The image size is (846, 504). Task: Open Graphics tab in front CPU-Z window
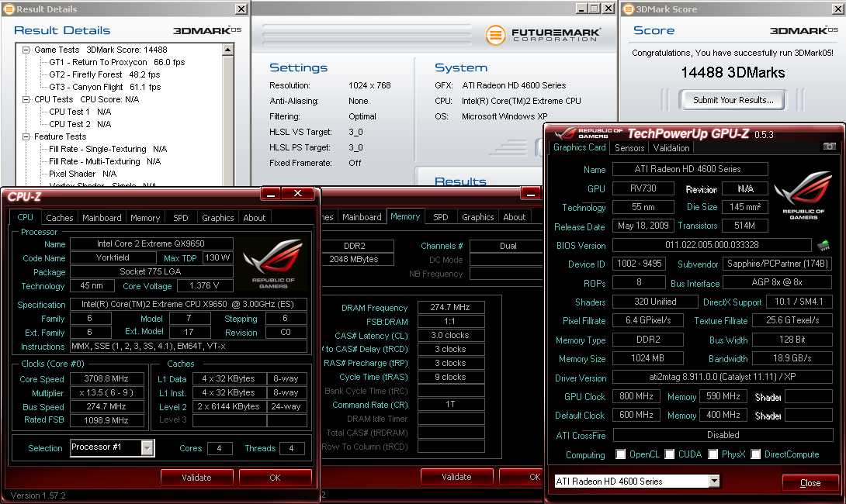[217, 218]
